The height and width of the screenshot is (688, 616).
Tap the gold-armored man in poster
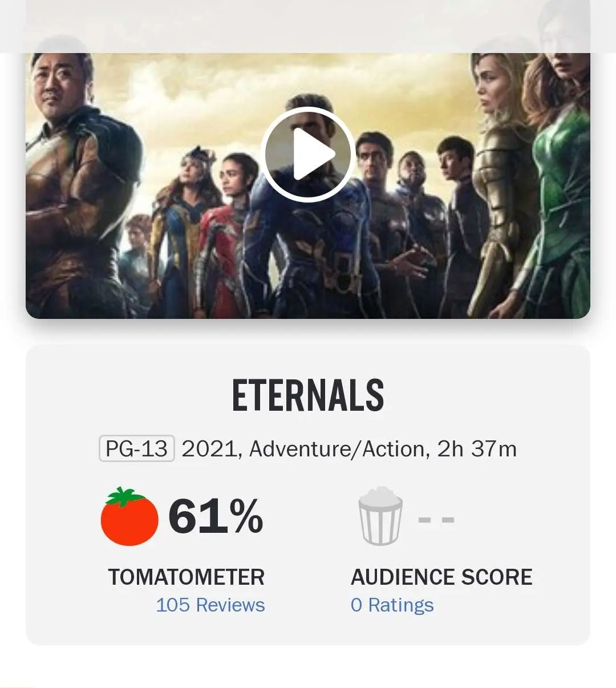coord(74,183)
